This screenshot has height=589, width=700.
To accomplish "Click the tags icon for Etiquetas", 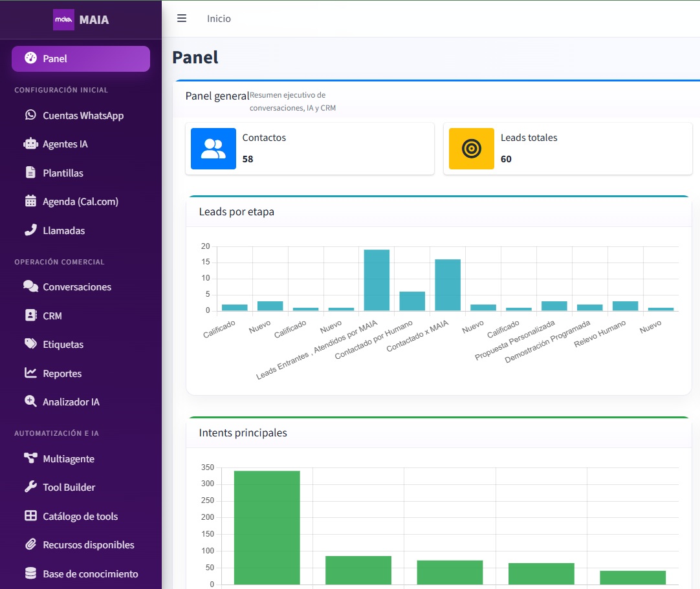I will coord(31,343).
